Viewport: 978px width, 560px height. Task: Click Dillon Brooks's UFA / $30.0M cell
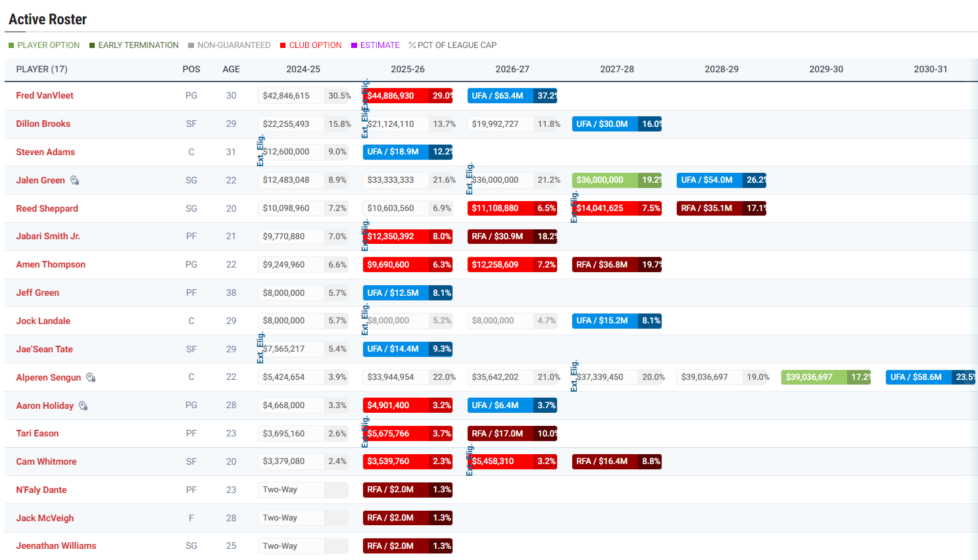click(617, 124)
